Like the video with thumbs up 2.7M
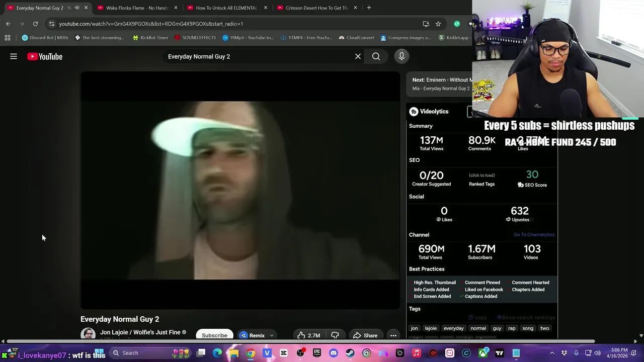The height and width of the screenshot is (362, 644). click(x=308, y=335)
